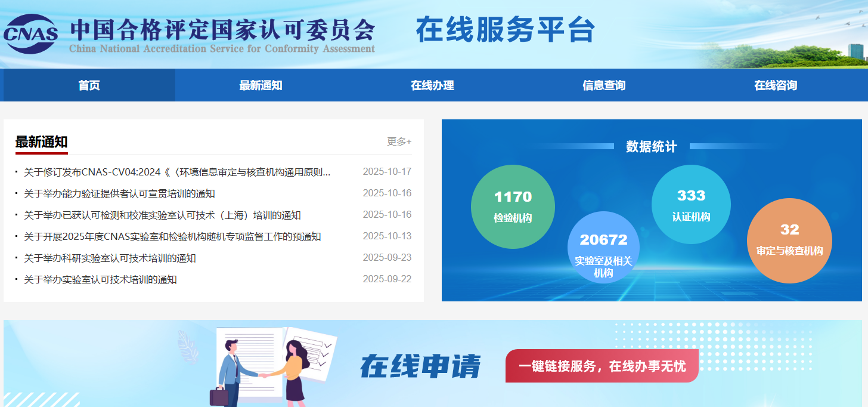Switch to the 最新通知 tab
This screenshot has height=407, width=868.
[261, 85]
